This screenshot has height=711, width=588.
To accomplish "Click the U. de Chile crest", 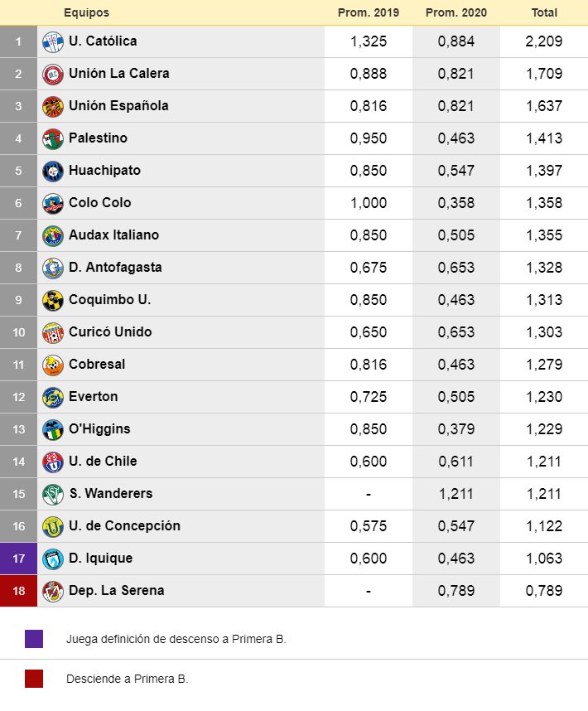I will pyautogui.click(x=53, y=462).
